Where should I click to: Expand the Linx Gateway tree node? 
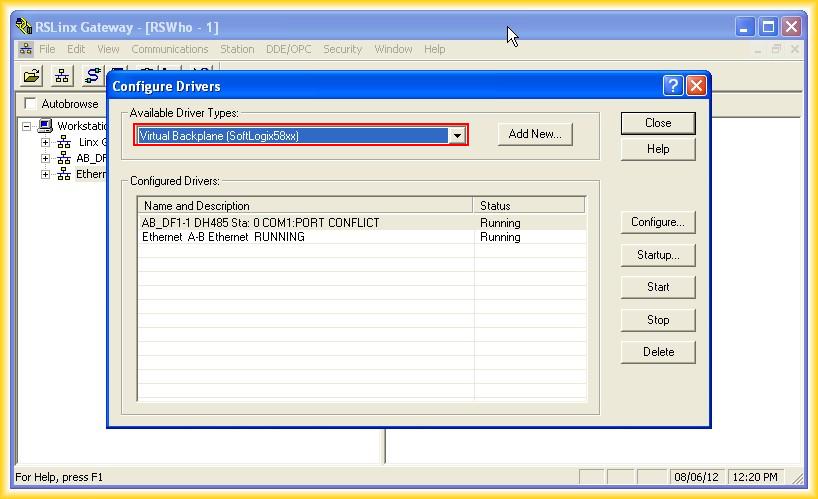45,142
